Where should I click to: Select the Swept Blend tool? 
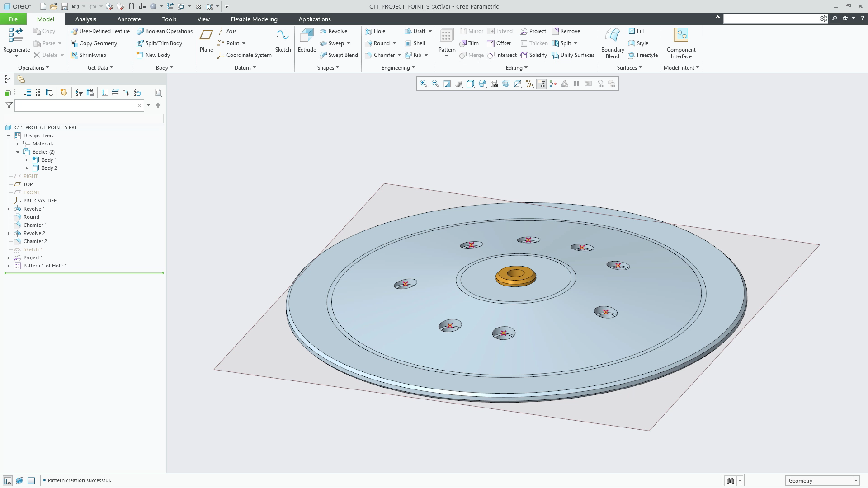click(x=339, y=55)
